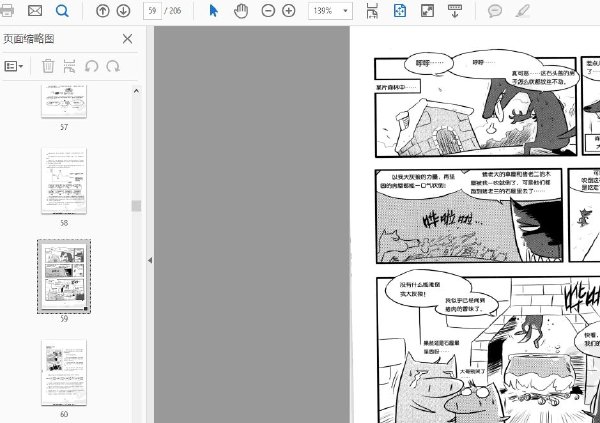Image resolution: width=600 pixels, height=423 pixels.
Task: Open the zoom level dropdown at 139%
Action: [330, 11]
